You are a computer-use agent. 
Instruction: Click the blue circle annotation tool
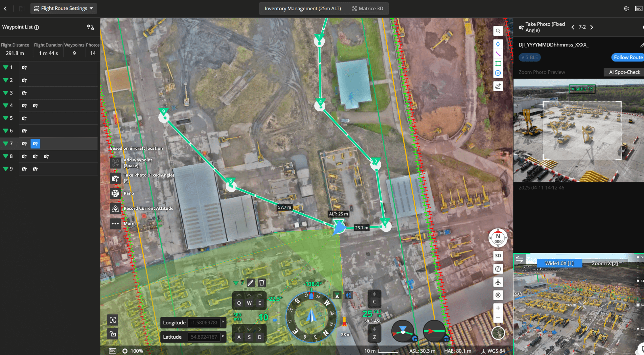[x=498, y=73]
